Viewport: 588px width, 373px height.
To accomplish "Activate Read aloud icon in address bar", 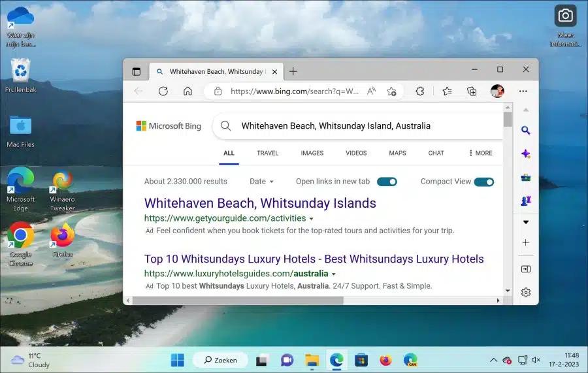I will coord(371,91).
